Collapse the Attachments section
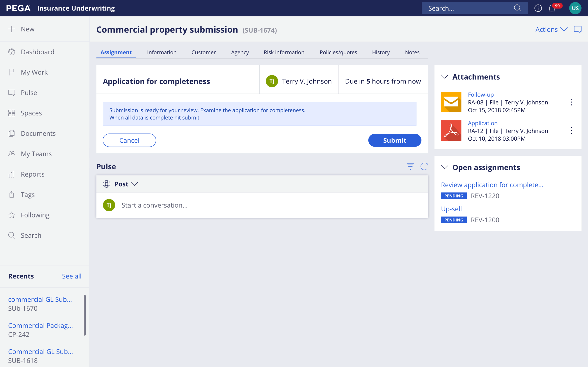This screenshot has width=588, height=367. (x=444, y=77)
